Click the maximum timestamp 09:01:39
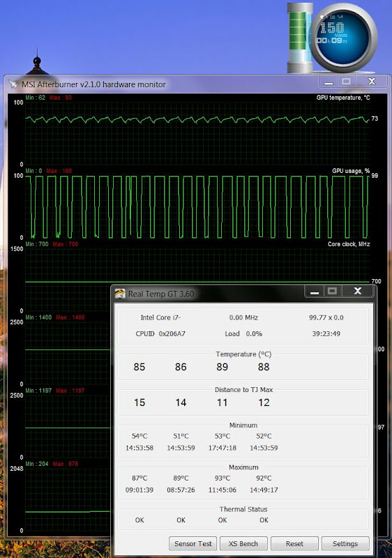This screenshot has width=392, height=558. click(x=140, y=490)
